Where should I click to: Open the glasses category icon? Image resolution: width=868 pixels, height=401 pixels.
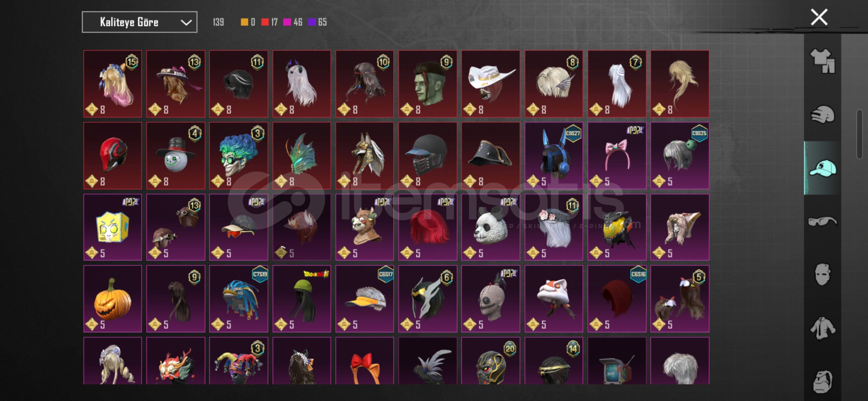click(x=822, y=222)
